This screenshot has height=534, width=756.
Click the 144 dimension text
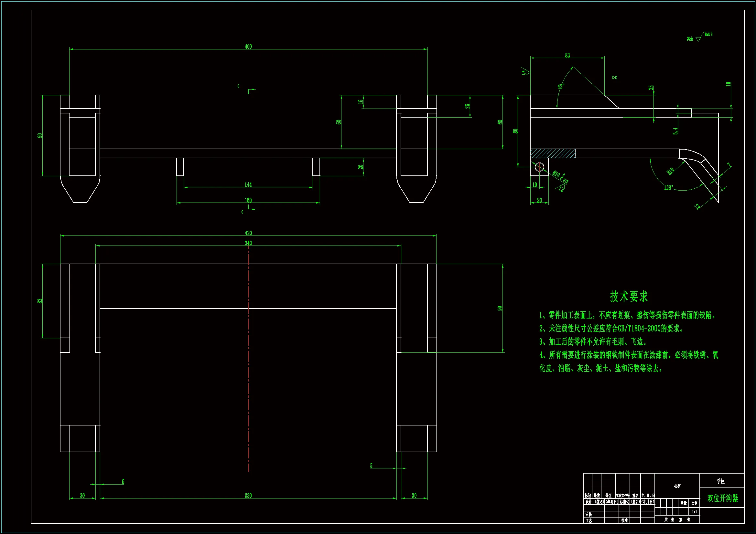tap(248, 184)
